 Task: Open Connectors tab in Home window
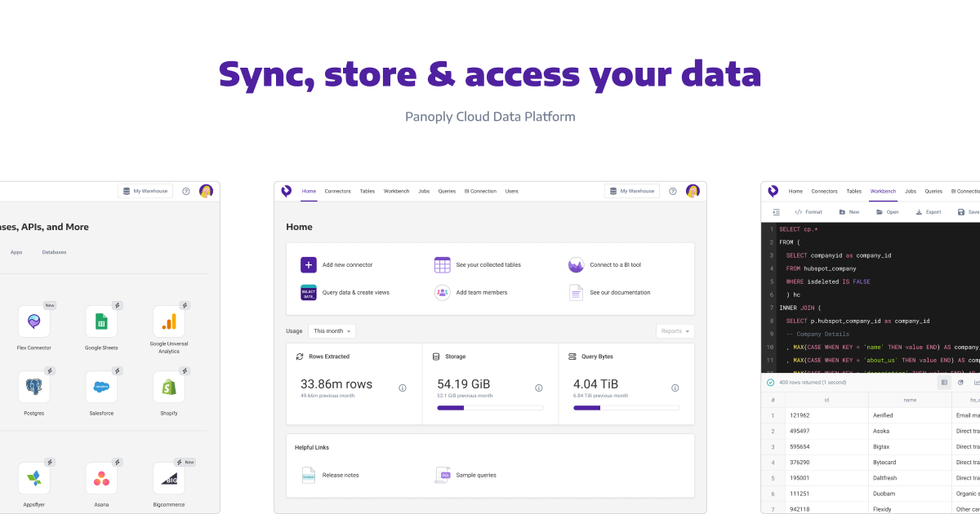click(337, 191)
